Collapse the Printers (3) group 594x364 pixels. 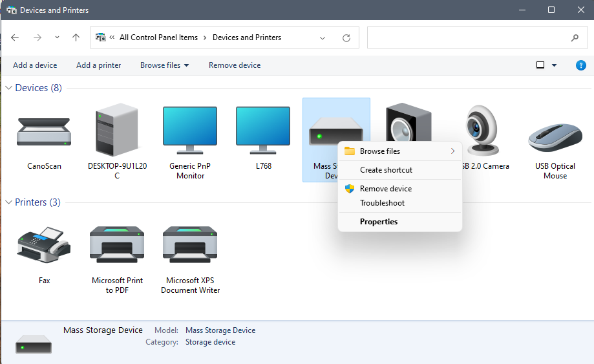click(x=8, y=202)
